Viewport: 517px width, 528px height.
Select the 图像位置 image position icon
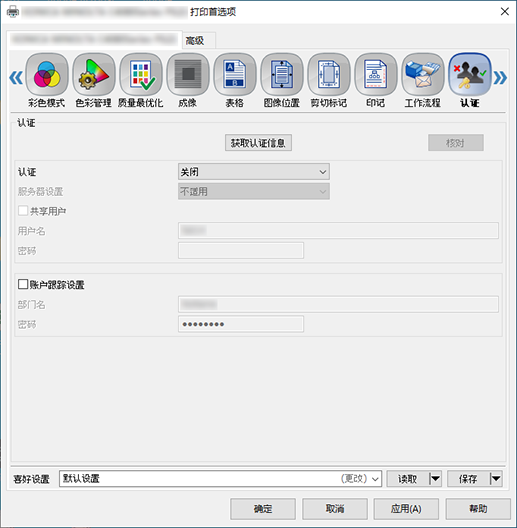click(282, 75)
